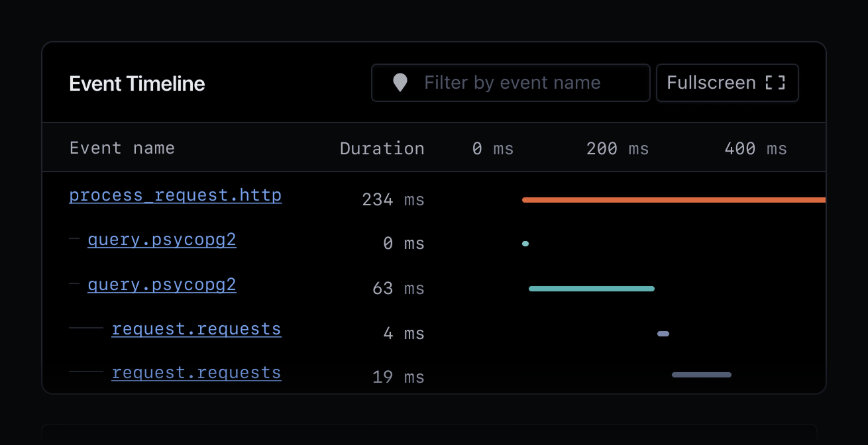Click the Event name column header

tap(122, 148)
